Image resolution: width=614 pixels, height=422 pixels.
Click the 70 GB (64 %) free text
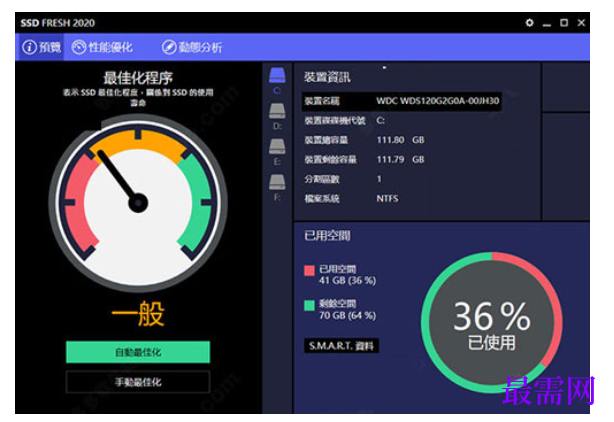(x=347, y=315)
